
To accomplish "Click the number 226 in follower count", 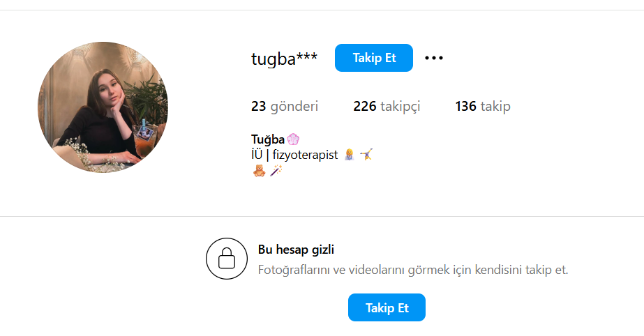I will coord(365,106).
